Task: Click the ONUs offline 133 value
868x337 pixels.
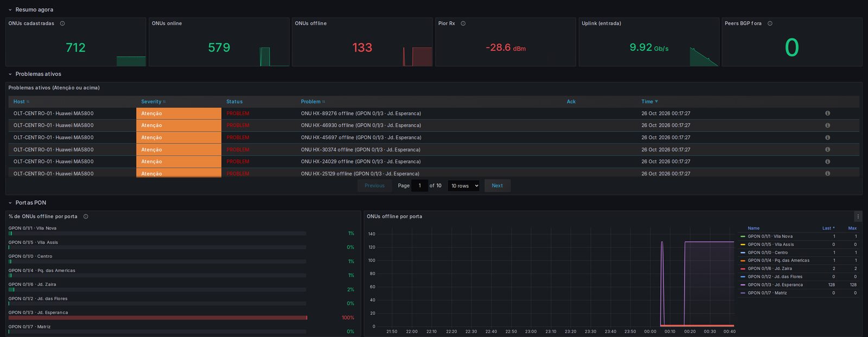Action: [x=362, y=48]
